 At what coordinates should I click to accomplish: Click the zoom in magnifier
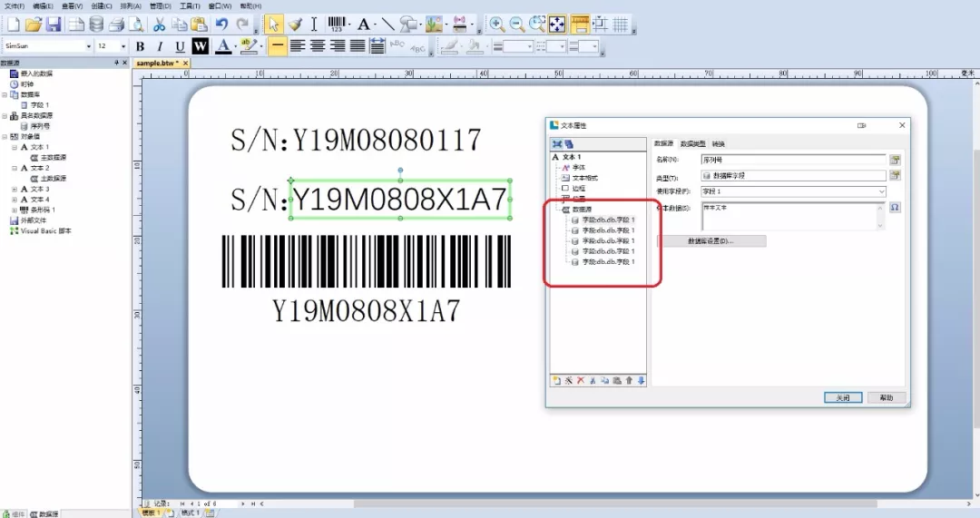pyautogui.click(x=496, y=24)
